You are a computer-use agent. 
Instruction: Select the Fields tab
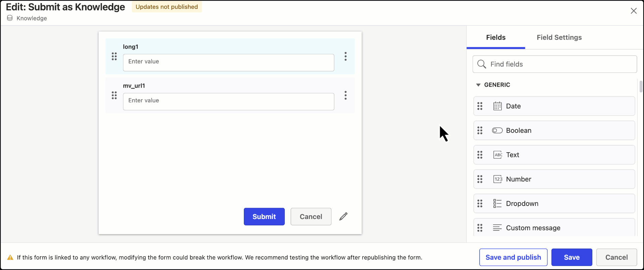[495, 38]
